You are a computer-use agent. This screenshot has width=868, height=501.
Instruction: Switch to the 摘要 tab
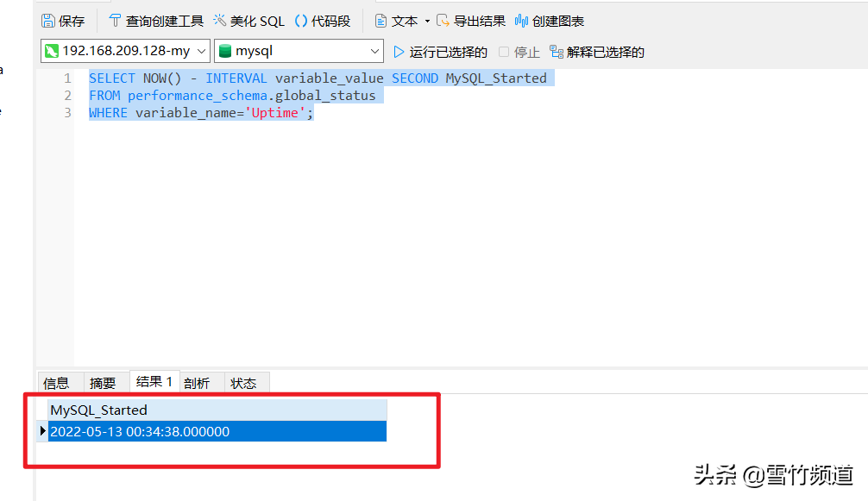pos(103,383)
